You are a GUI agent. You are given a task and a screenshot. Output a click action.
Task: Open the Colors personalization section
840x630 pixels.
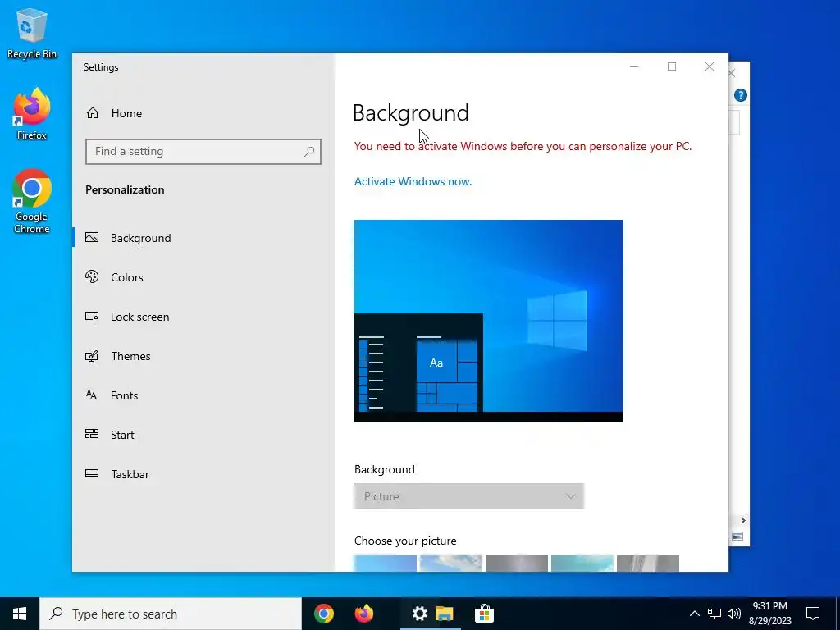click(x=203, y=277)
